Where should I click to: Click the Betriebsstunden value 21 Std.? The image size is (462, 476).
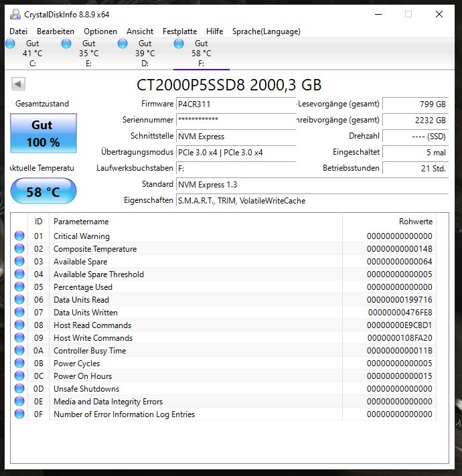415,169
